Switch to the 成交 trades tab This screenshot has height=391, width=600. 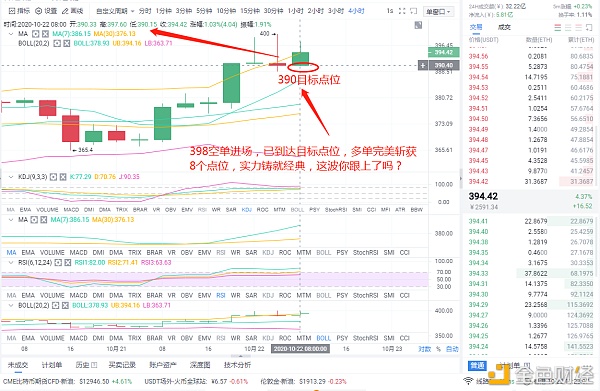click(x=504, y=27)
